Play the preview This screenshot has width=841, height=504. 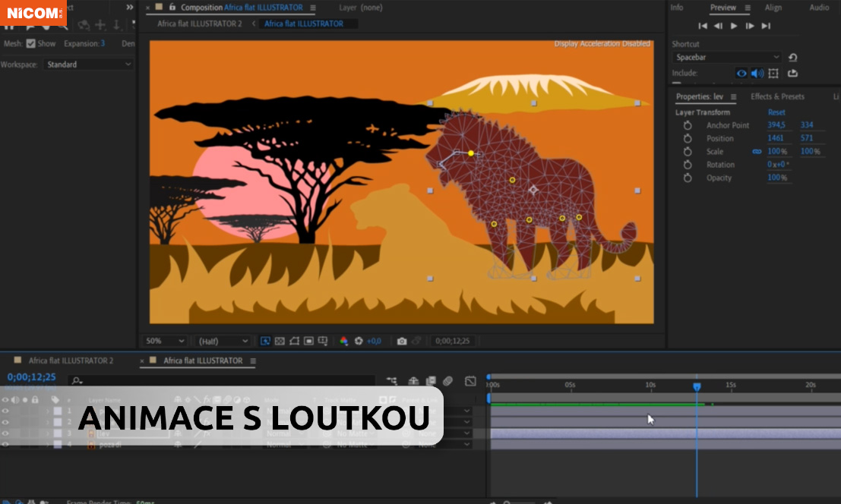[734, 26]
